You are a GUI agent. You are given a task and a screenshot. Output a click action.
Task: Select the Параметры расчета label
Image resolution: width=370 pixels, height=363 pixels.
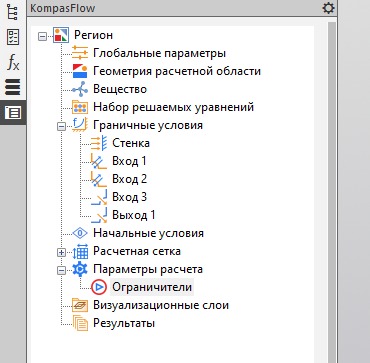[x=148, y=269]
